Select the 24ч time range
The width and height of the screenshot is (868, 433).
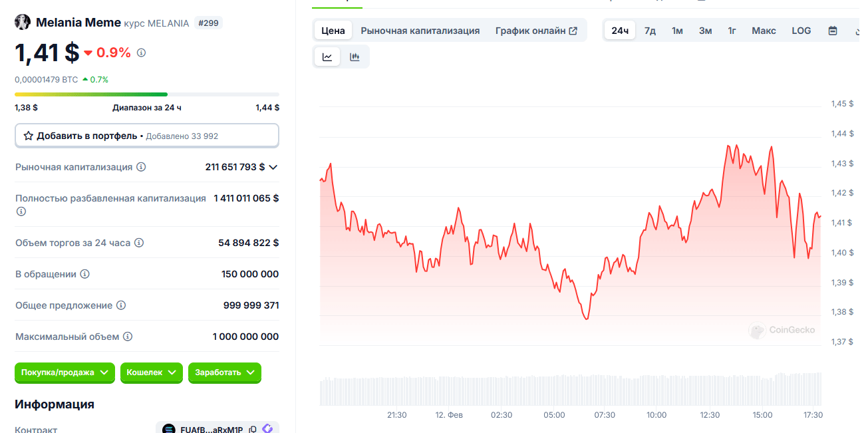(x=620, y=31)
